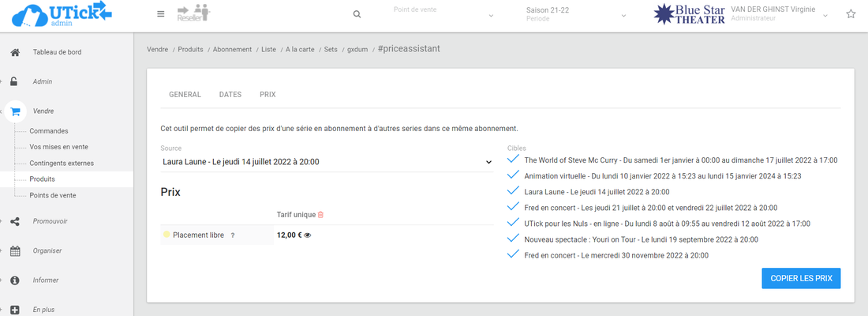Open Commandes in the sidebar

point(49,131)
